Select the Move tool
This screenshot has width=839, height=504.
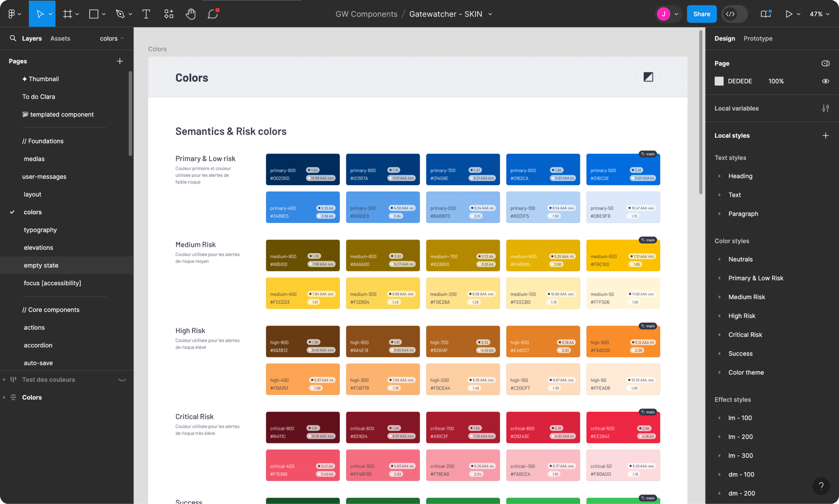coord(40,14)
